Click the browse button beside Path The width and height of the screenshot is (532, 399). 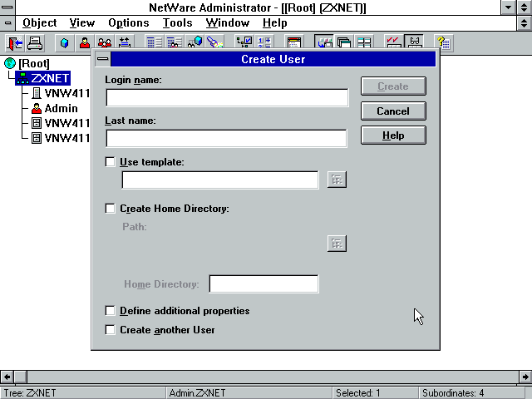337,244
